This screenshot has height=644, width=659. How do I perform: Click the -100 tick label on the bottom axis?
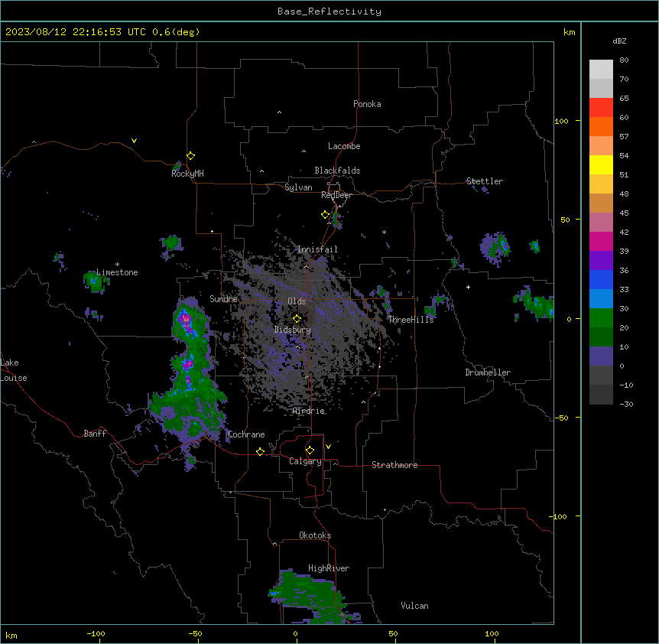[x=96, y=634]
